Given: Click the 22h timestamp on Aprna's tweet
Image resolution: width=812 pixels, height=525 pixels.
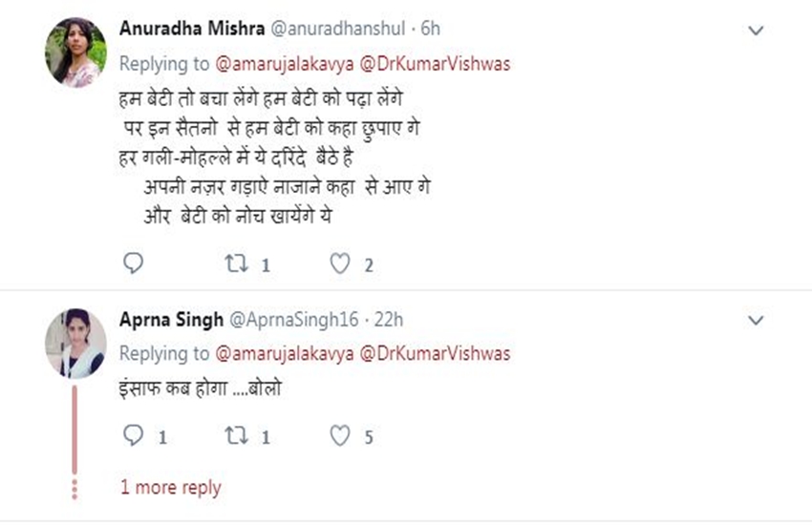Looking at the screenshot, I should click(388, 319).
